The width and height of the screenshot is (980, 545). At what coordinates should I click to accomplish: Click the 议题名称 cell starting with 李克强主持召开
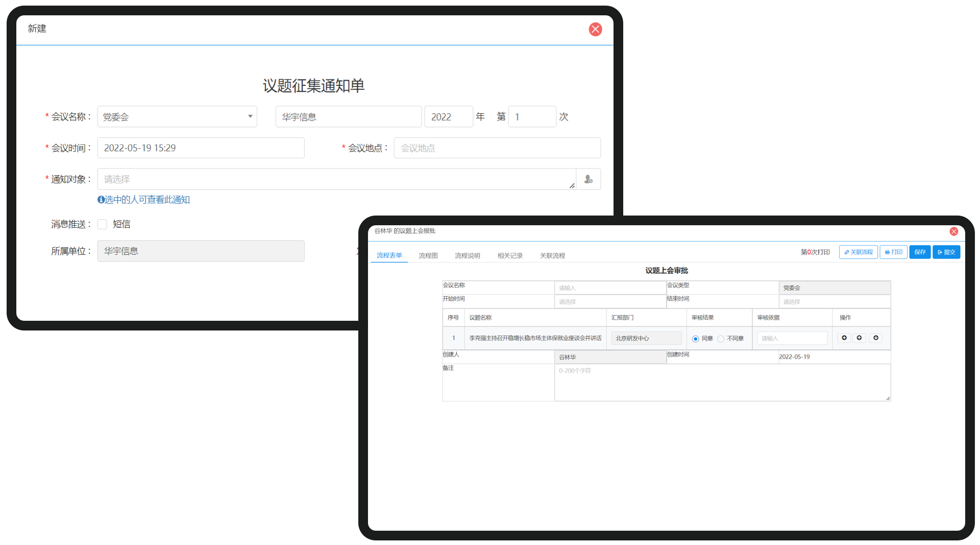(535, 338)
